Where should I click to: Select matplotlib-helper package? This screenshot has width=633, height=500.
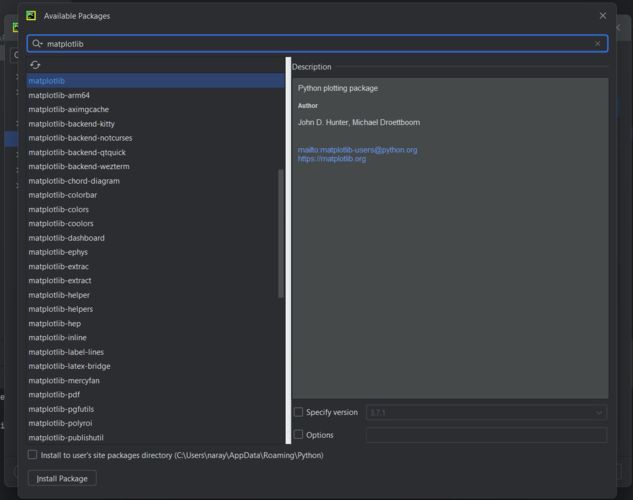pos(155,295)
